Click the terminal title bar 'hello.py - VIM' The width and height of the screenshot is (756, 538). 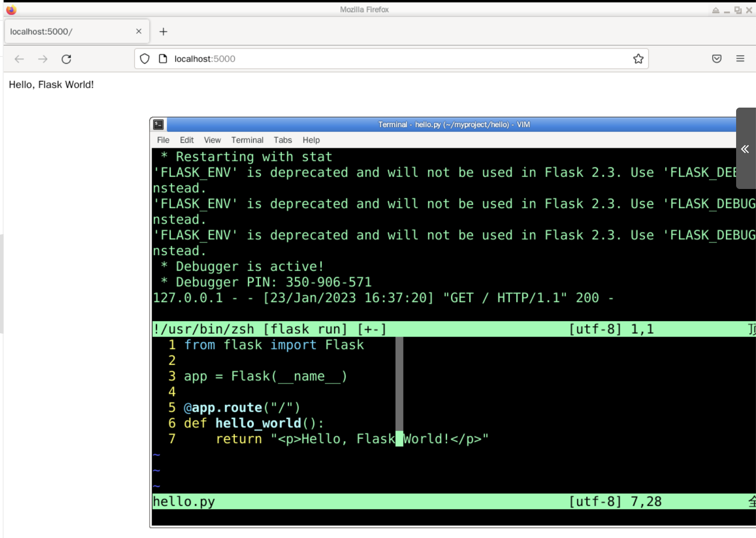tap(454, 124)
